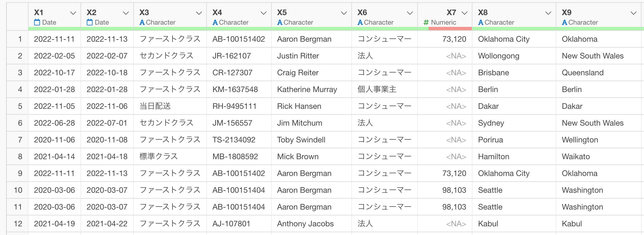Click the Character type icon under X3

pyautogui.click(x=142, y=22)
